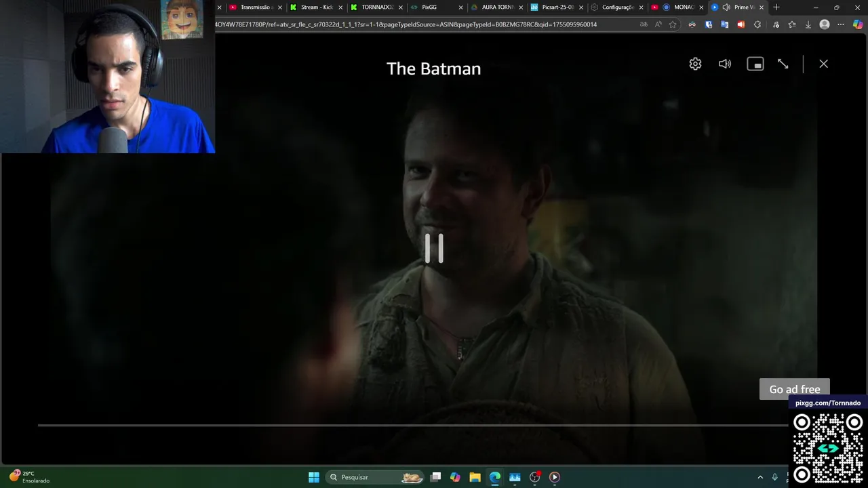Image resolution: width=868 pixels, height=488 pixels.
Task: Close the Prime Video player
Action: pyautogui.click(x=823, y=64)
